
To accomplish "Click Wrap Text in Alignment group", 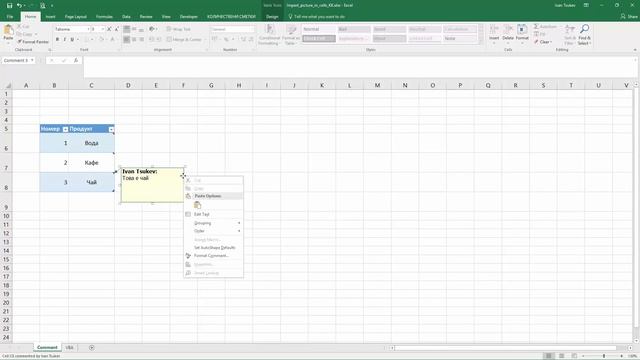I will 178,29.
